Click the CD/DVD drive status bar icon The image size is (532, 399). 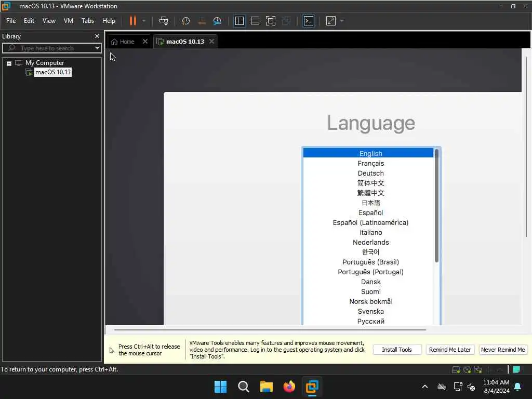(467, 369)
